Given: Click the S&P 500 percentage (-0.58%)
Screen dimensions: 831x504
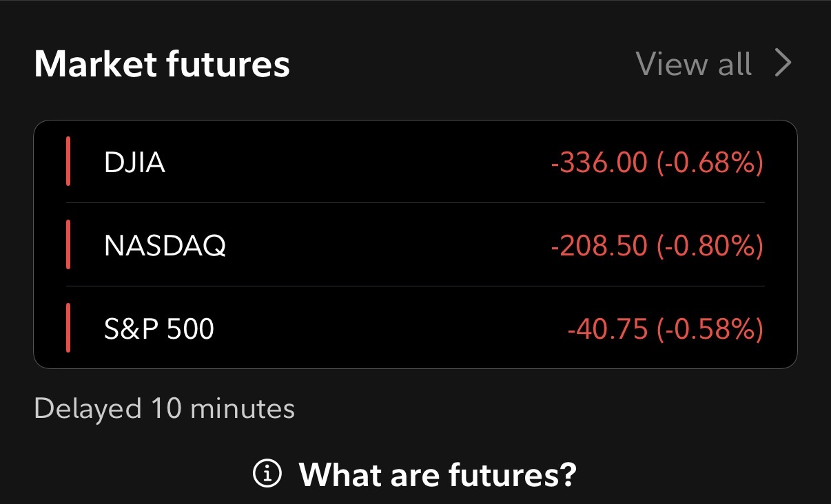Looking at the screenshot, I should 710,329.
